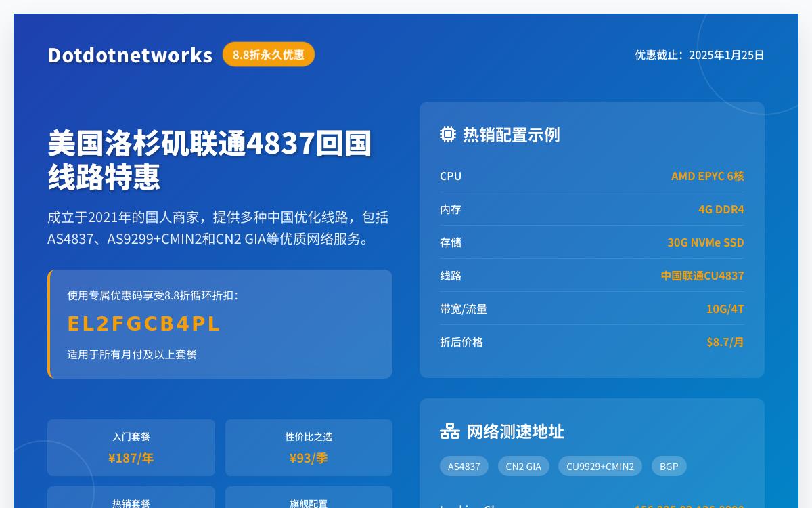Click the 优惠截止 2025年1月25日 deadline text
The width and height of the screenshot is (812, 508).
[700, 55]
